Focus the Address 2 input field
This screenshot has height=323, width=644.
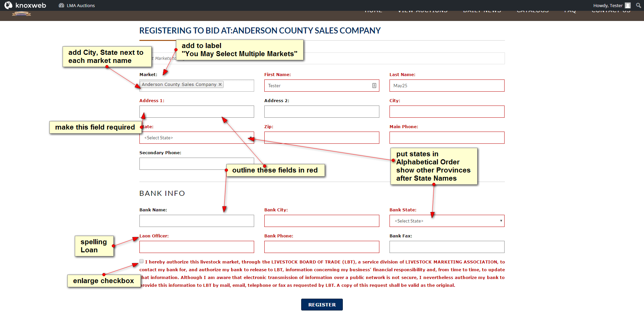[x=321, y=112]
